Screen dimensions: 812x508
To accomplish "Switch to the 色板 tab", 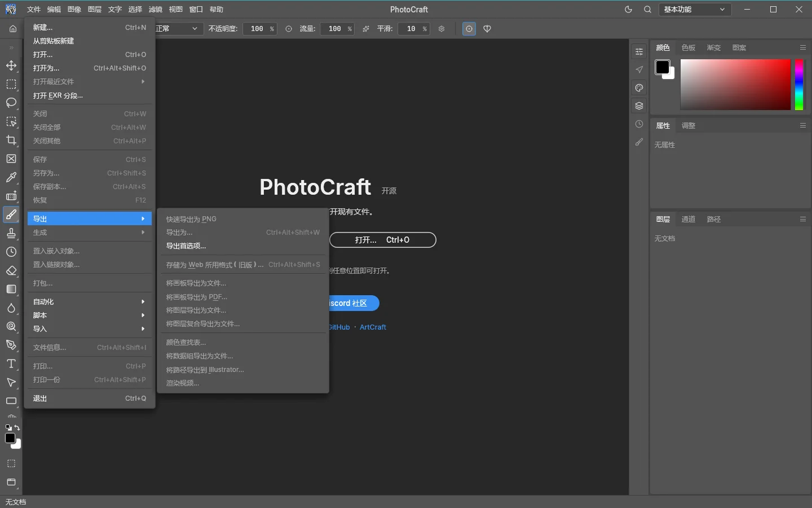I will (x=689, y=48).
